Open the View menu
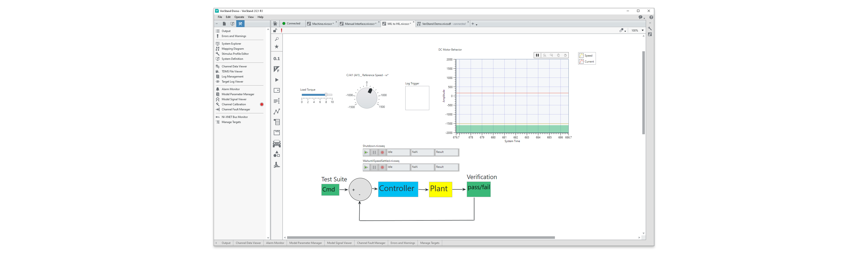 click(251, 17)
